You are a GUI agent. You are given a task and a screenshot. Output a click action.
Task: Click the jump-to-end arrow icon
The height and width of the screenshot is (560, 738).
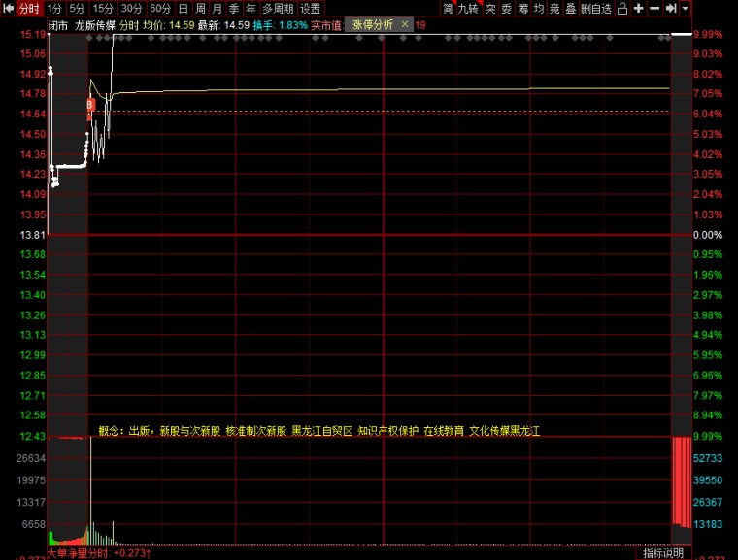click(x=671, y=8)
